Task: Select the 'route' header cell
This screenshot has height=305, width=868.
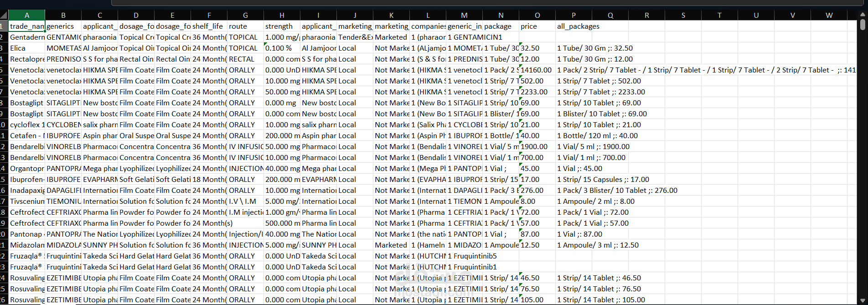Action: [246, 26]
